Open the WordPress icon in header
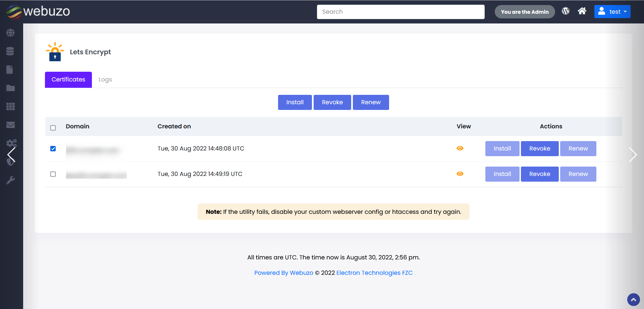644x309 pixels. tap(566, 11)
